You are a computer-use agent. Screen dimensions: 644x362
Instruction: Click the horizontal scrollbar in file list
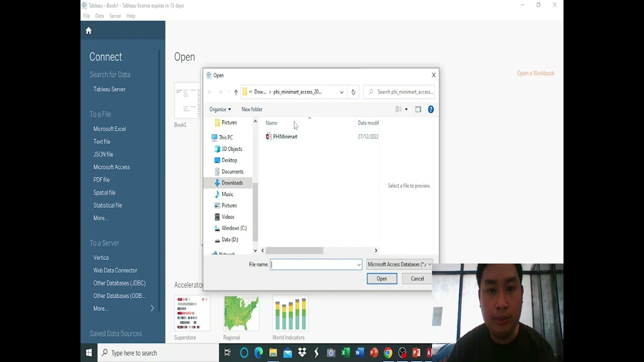[x=294, y=250]
